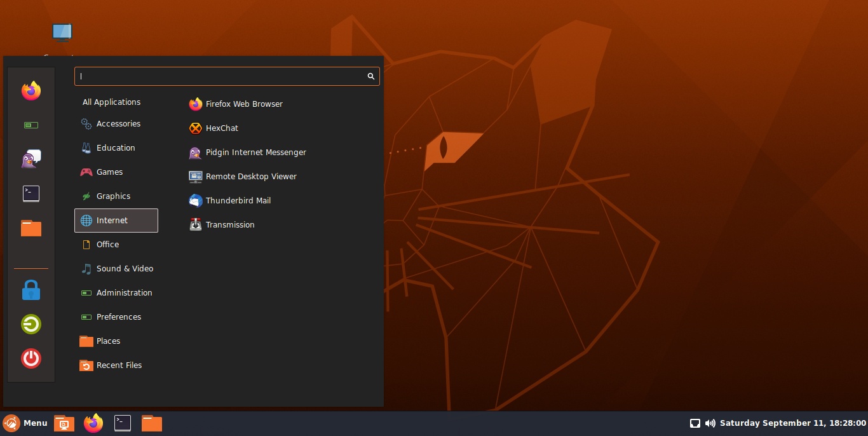Start Thunderbird Mail from the app list
Viewport: 868px width, 436px height.
238,201
